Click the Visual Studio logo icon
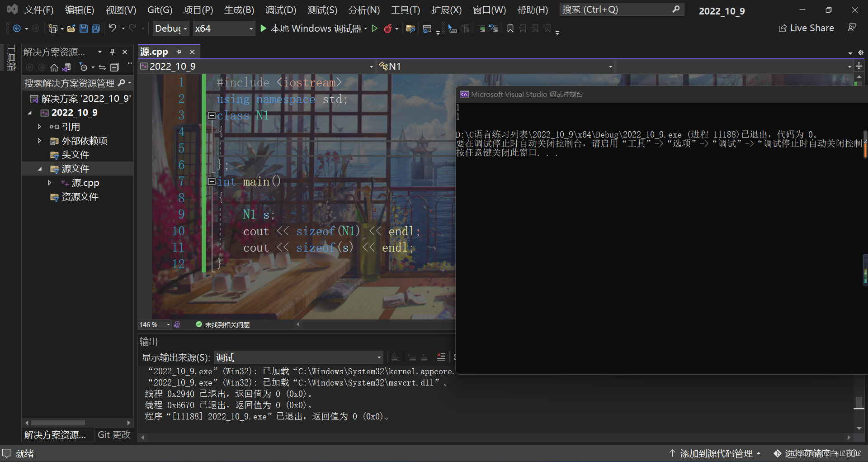Image resolution: width=868 pixels, height=462 pixels. pos(12,9)
